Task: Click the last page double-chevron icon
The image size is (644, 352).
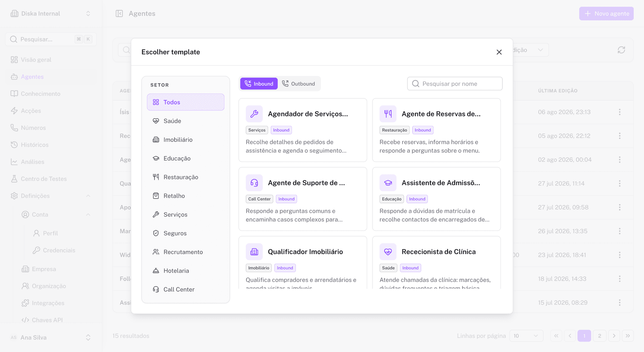Action: (x=628, y=336)
